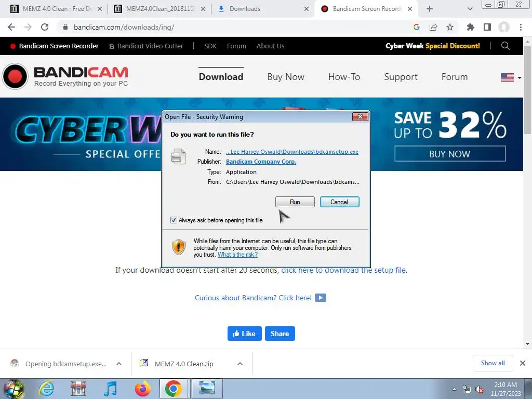Click the browser forward arrow
The height and width of the screenshot is (399, 532).
coord(28,27)
